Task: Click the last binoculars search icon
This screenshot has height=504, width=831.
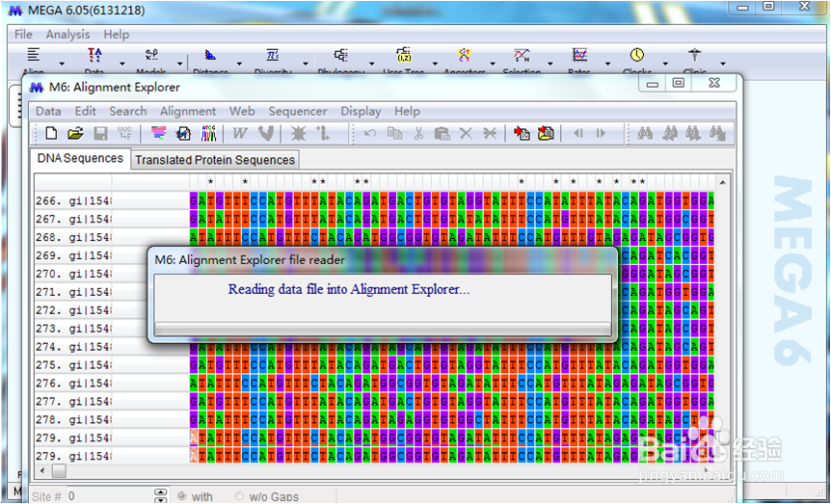Action: coord(717,134)
